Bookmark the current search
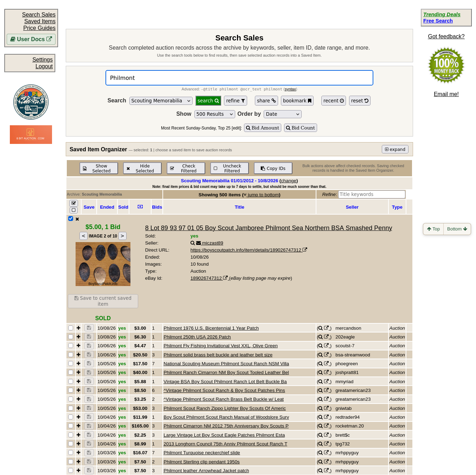This screenshot has width=476, height=475. pos(297,101)
